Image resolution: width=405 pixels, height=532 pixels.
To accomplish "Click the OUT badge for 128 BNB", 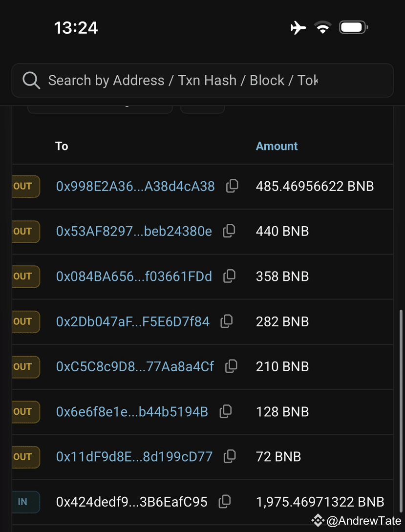I will coord(26,412).
